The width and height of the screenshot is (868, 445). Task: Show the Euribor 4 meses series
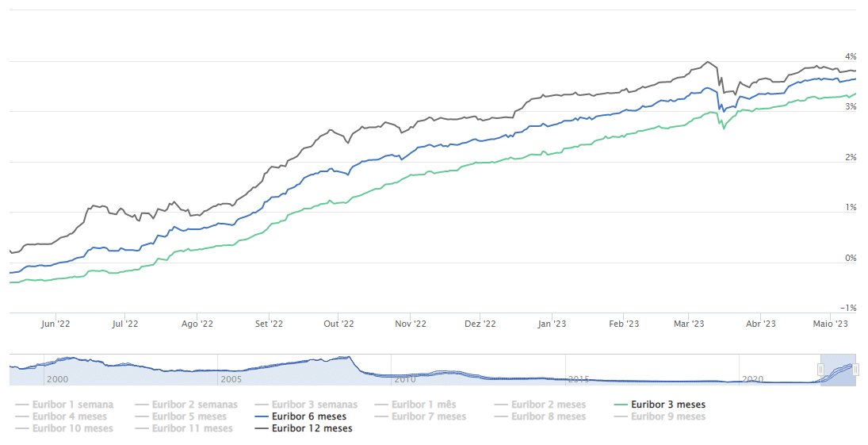pyautogui.click(x=69, y=416)
